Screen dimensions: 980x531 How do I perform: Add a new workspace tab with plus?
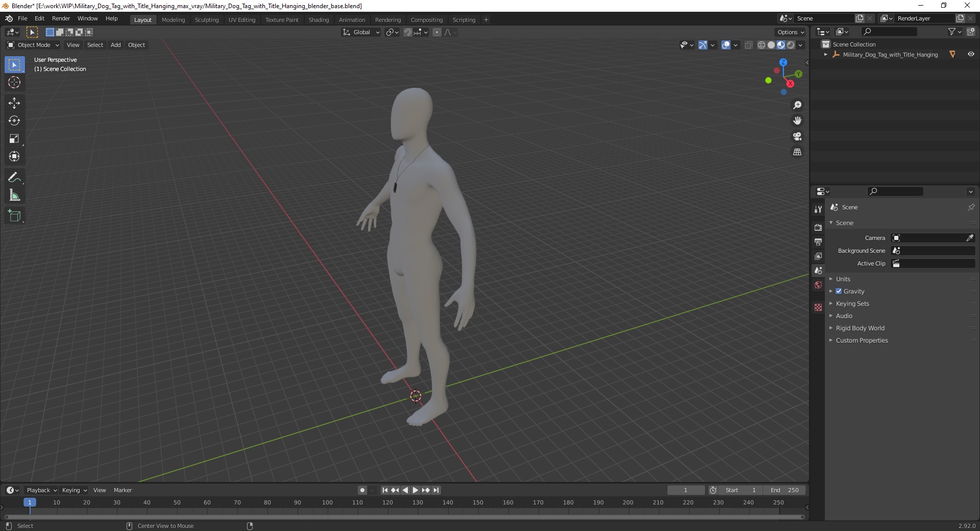(x=486, y=19)
